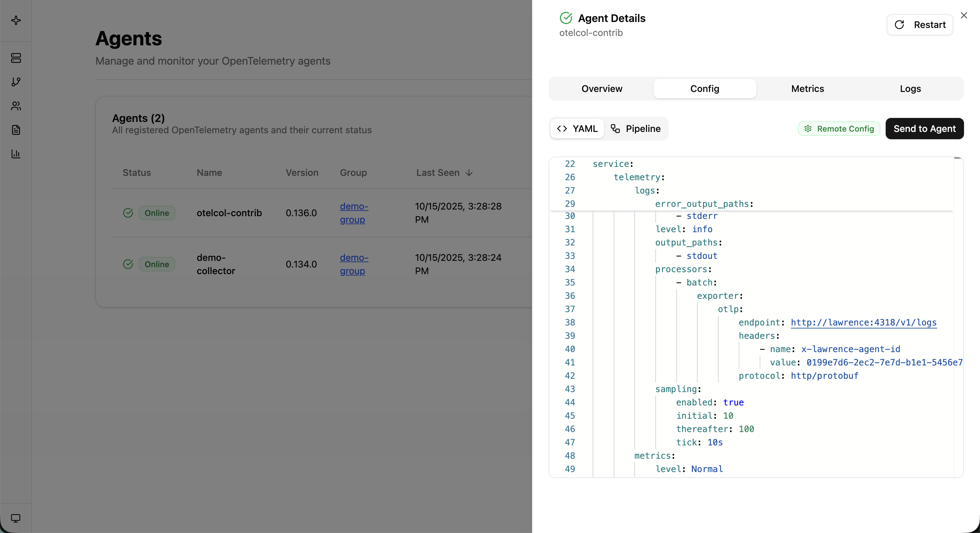Switch to the Overview tab
This screenshot has height=533, width=980.
602,89
